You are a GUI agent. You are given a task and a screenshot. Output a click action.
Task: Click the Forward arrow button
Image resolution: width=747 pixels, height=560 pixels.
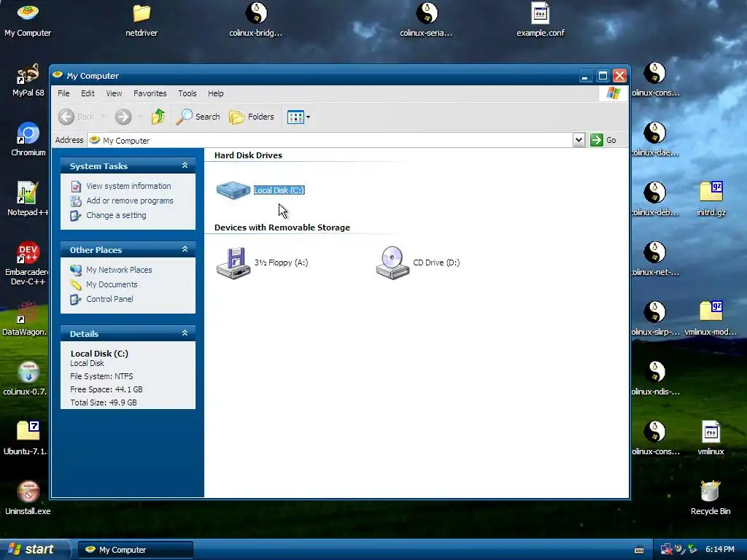coord(123,117)
